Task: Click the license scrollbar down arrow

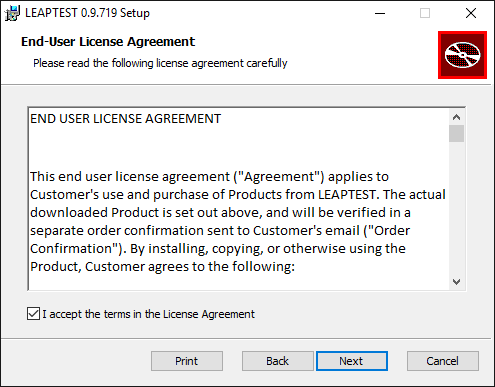Action: tap(456, 282)
